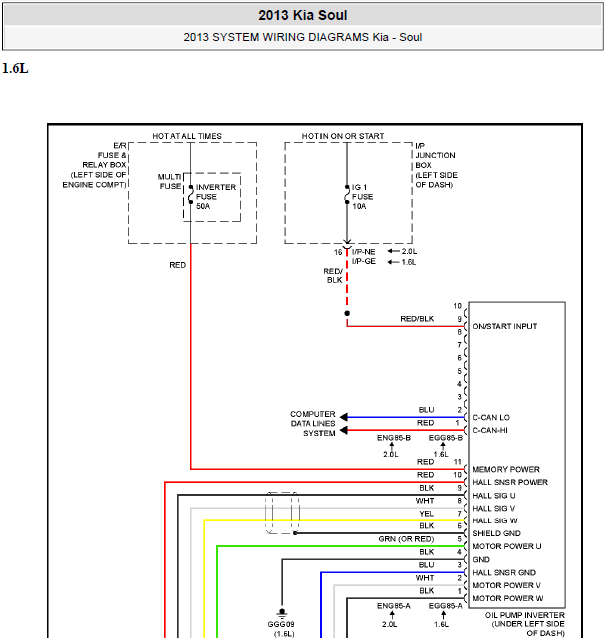Click the 'HALL SIG W' pin label

495,520
